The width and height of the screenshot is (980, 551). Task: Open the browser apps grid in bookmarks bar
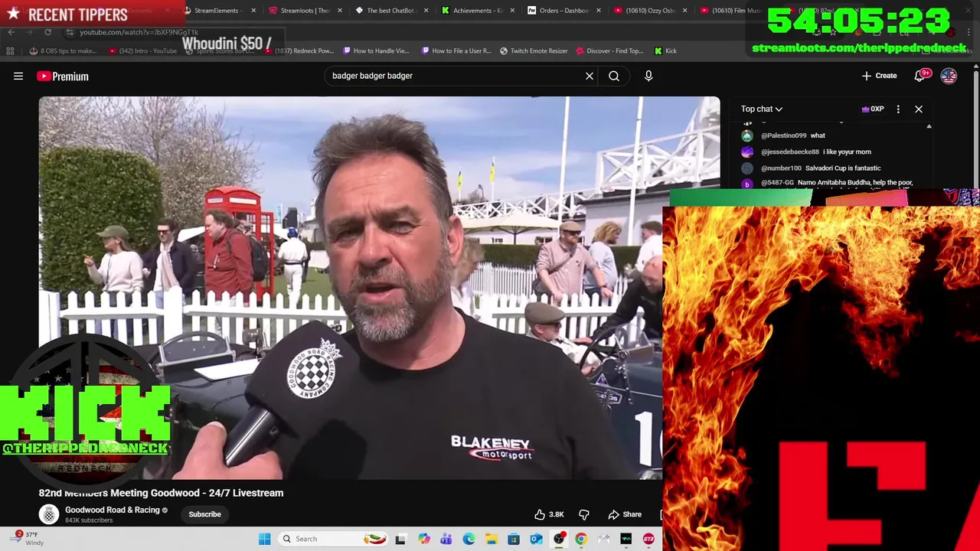tap(10, 51)
